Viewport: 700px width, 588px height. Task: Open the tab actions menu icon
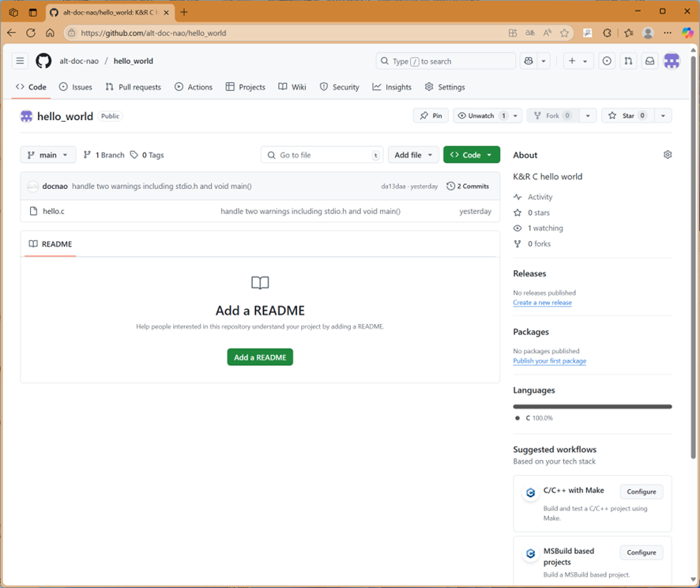tap(33, 12)
